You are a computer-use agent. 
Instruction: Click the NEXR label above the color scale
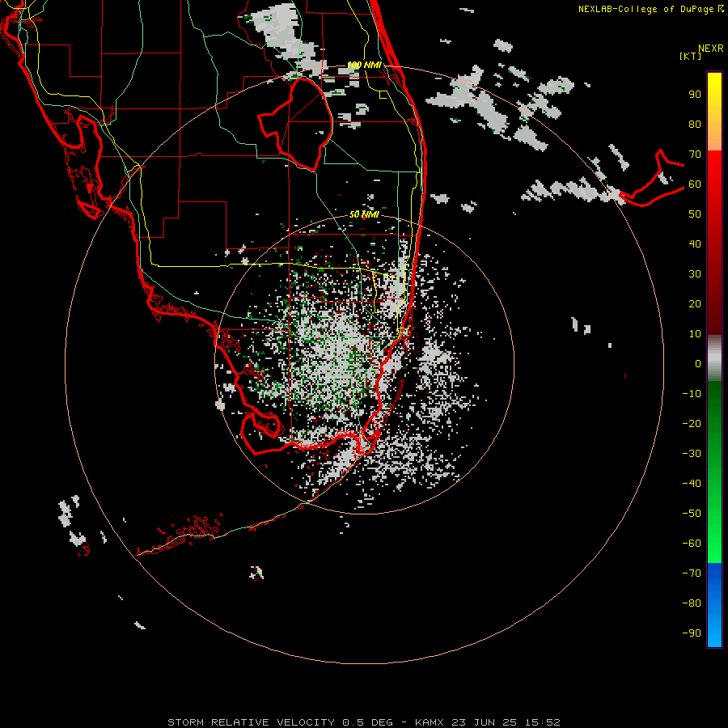click(711, 49)
